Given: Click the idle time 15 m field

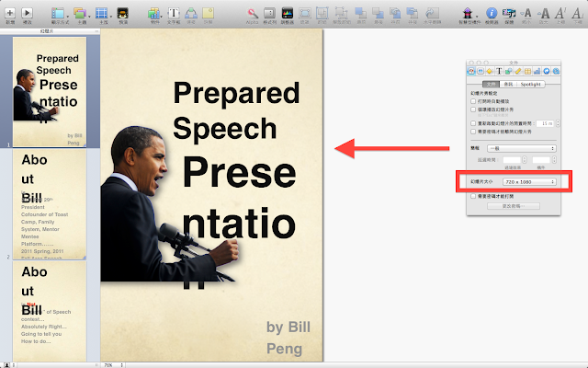Looking at the screenshot, I should click(545, 123).
